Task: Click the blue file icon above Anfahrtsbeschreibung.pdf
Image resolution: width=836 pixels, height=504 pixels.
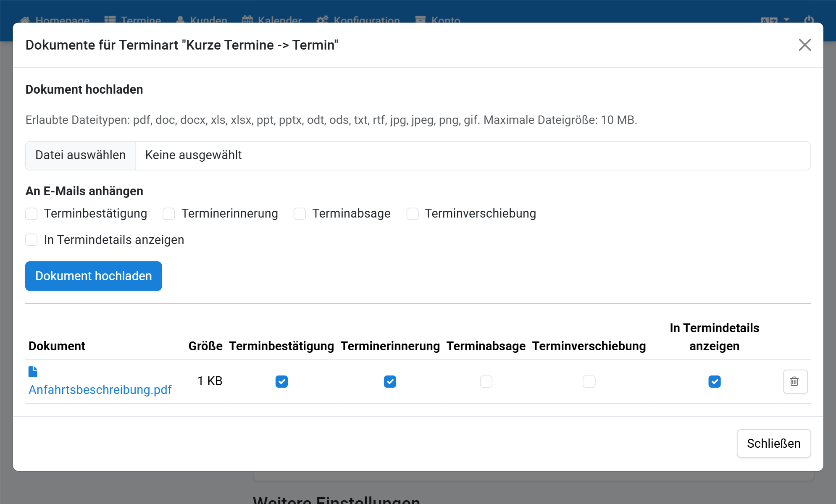Action: [x=33, y=371]
